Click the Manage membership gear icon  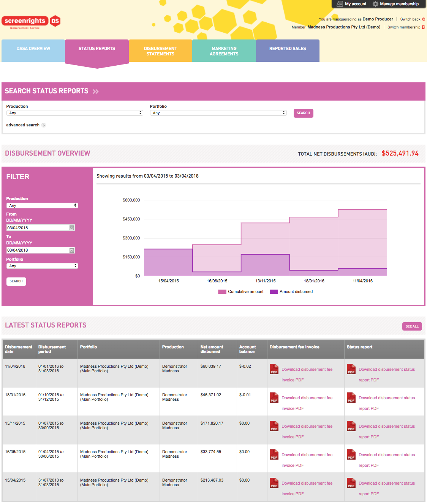point(375,4)
